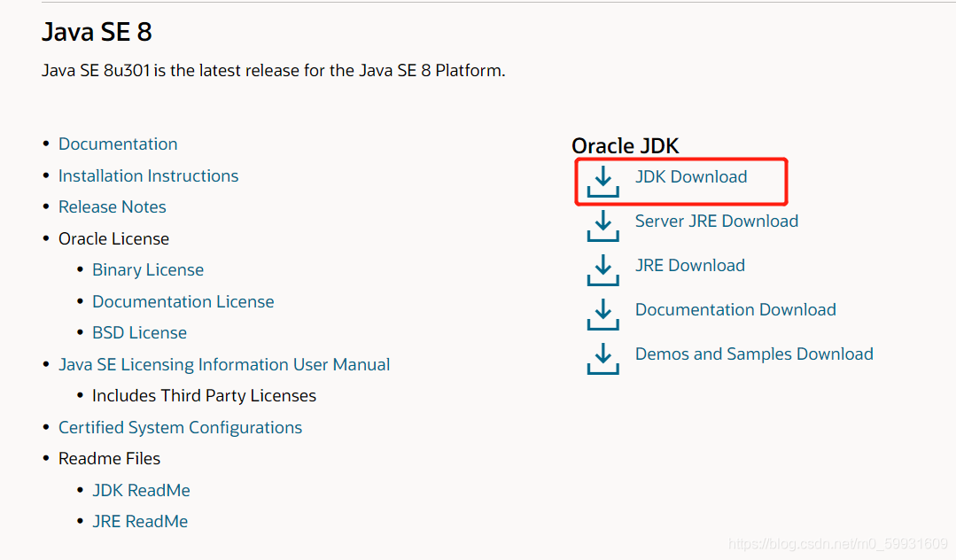The width and height of the screenshot is (956, 560).
Task: Click the Java SE 8 heading
Action: pos(97,32)
